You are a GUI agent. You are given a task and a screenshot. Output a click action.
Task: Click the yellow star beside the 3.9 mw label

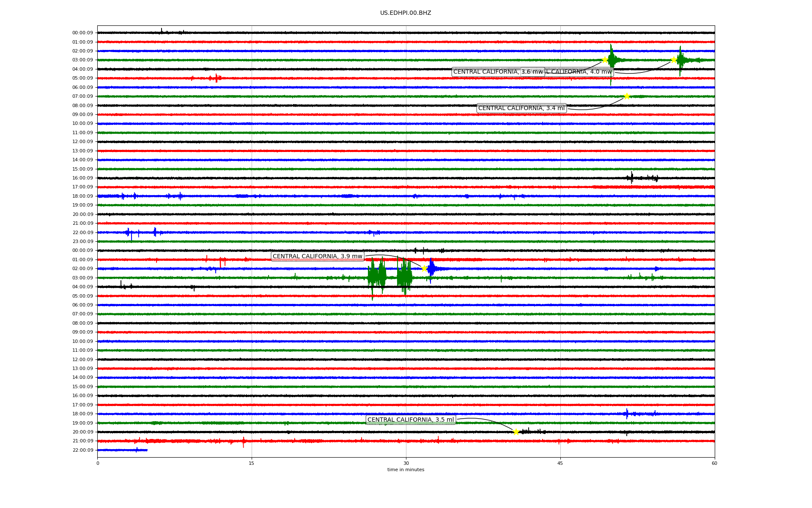(x=424, y=268)
